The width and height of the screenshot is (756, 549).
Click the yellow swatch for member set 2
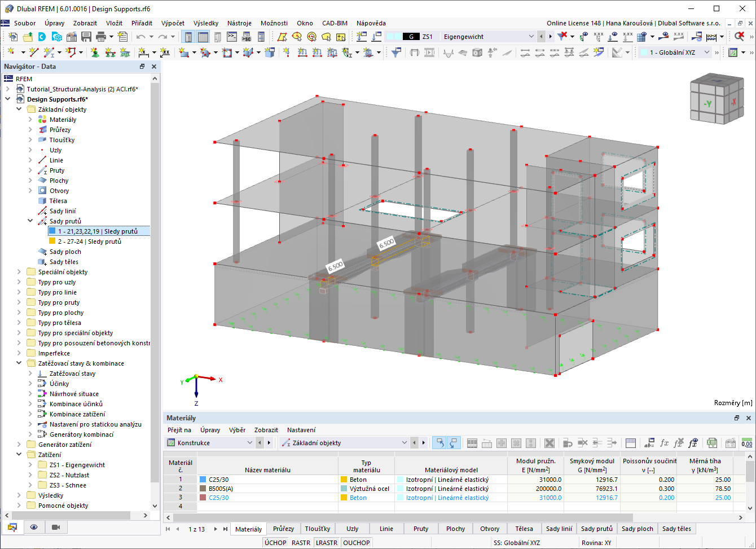pyautogui.click(x=52, y=241)
